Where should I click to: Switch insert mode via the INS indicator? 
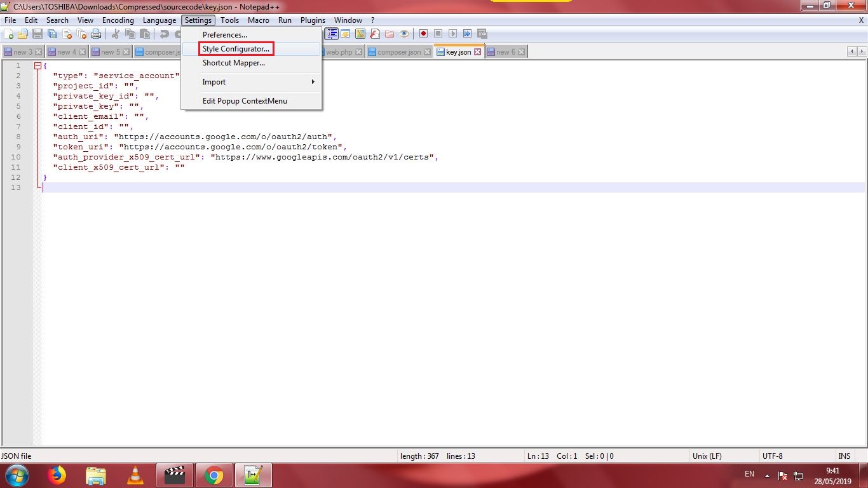844,456
